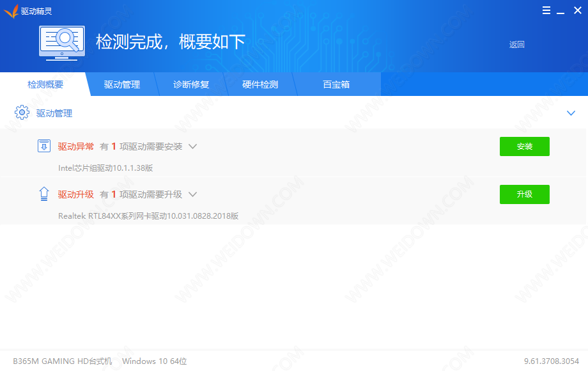Click the 驱动升级 up-arrow icon
The image size is (588, 371).
pyautogui.click(x=44, y=194)
